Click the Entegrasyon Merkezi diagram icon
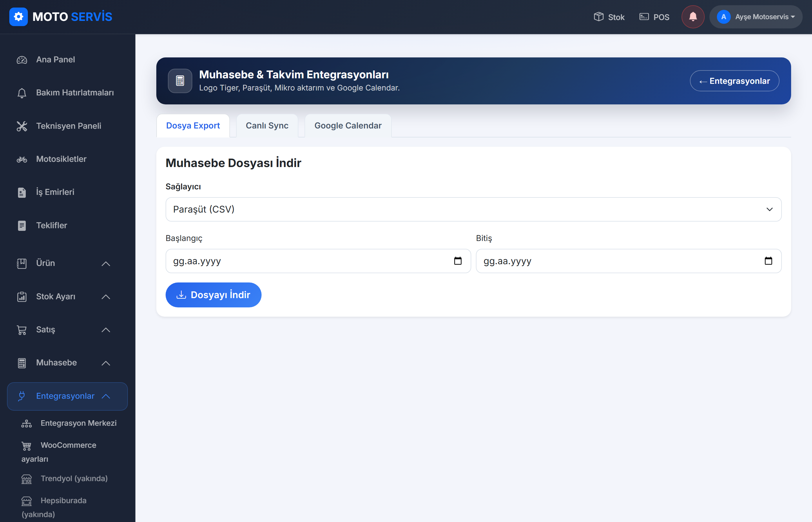This screenshot has height=522, width=812. pos(26,424)
